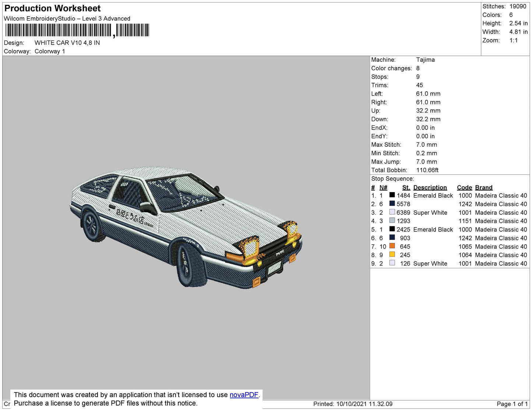Select 'Wilcom EmbroideryStudio – Level 3 Advanced' text
The height and width of the screenshot is (411, 532).
67,18
